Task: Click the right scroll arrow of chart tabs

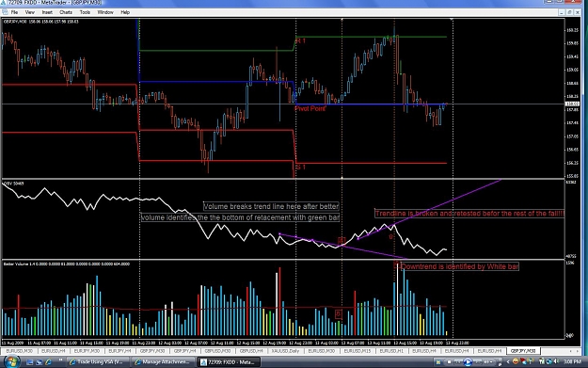Action: pyautogui.click(x=577, y=351)
